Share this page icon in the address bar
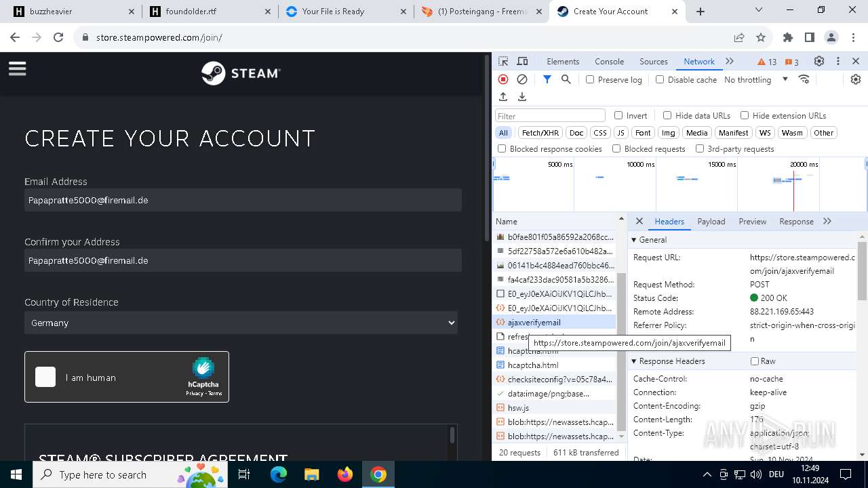The height and width of the screenshot is (488, 868). (x=739, y=37)
